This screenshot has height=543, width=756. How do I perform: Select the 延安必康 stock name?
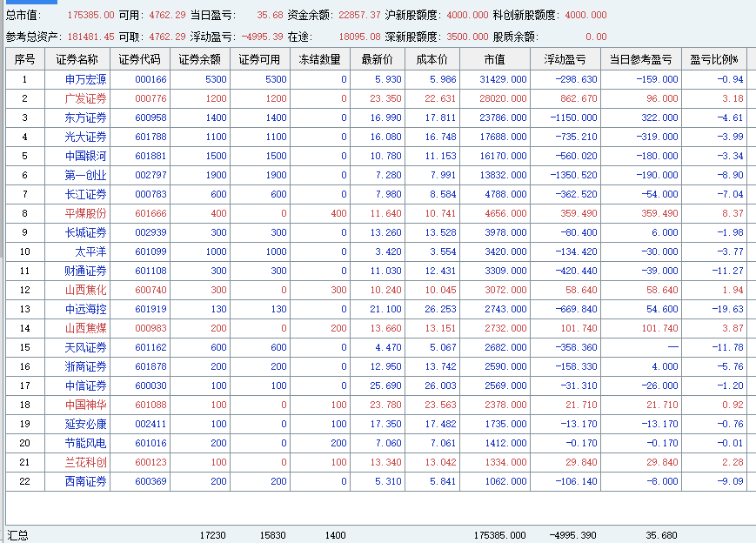pos(86,424)
